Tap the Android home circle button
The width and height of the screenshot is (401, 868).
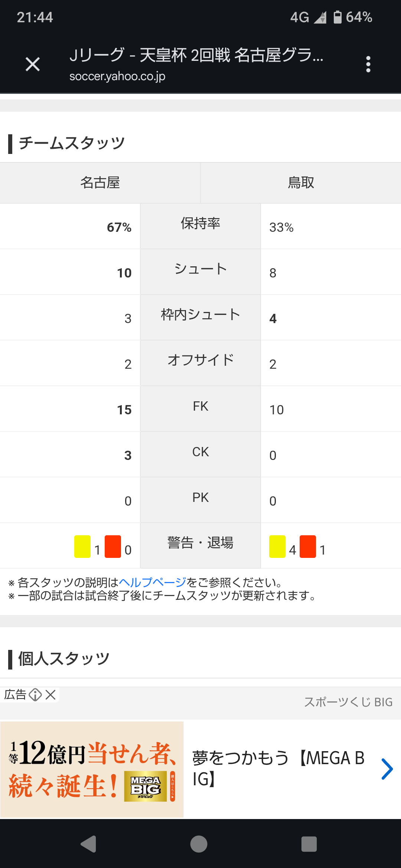[x=199, y=844]
